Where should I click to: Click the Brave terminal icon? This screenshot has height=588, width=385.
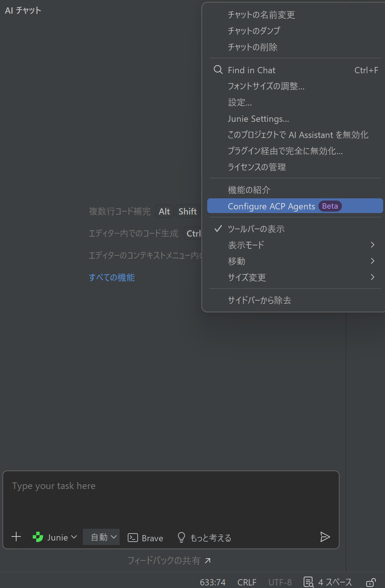coord(133,538)
